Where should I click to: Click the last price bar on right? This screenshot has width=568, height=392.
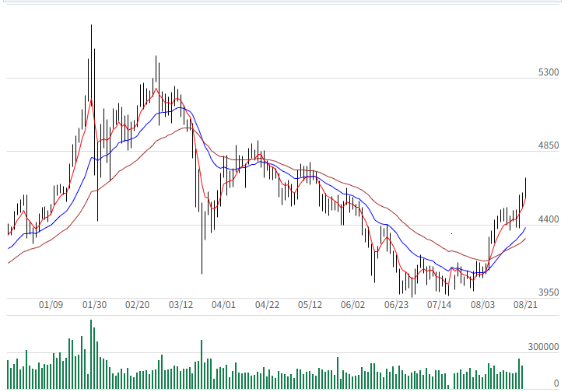tap(525, 188)
